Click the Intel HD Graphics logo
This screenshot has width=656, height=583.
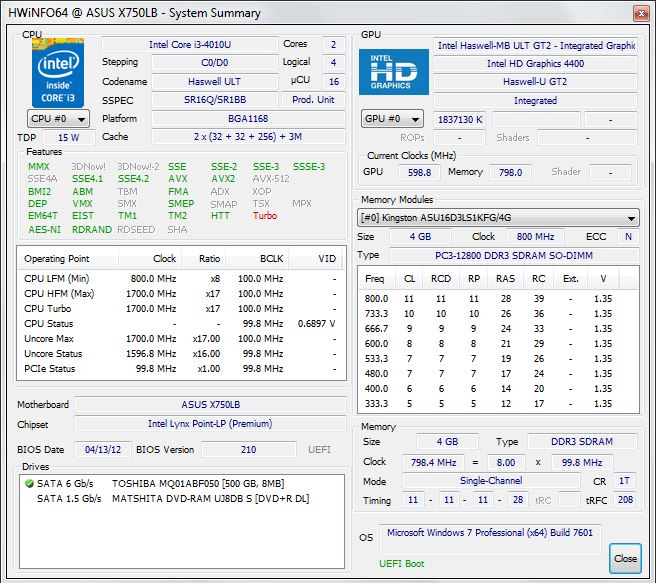click(x=394, y=72)
